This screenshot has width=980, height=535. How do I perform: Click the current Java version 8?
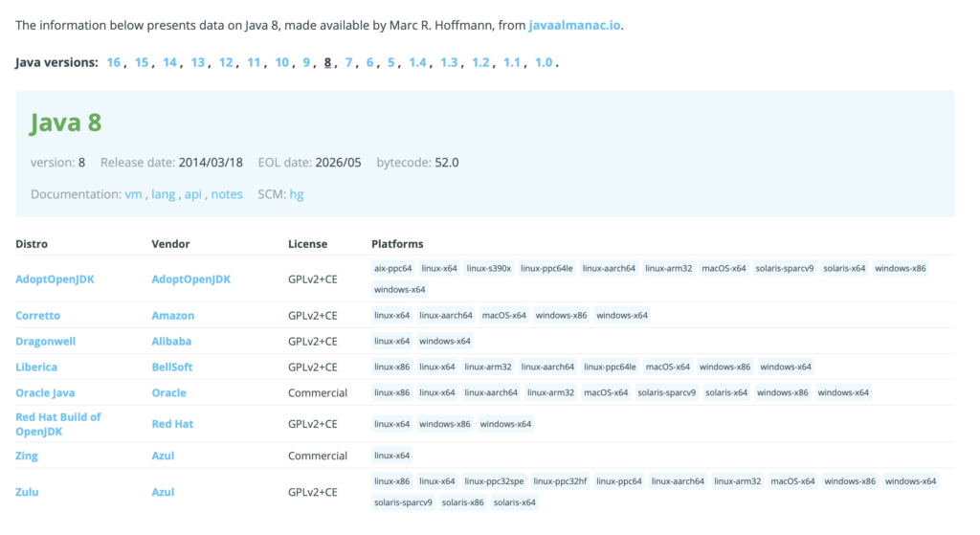[x=327, y=62]
